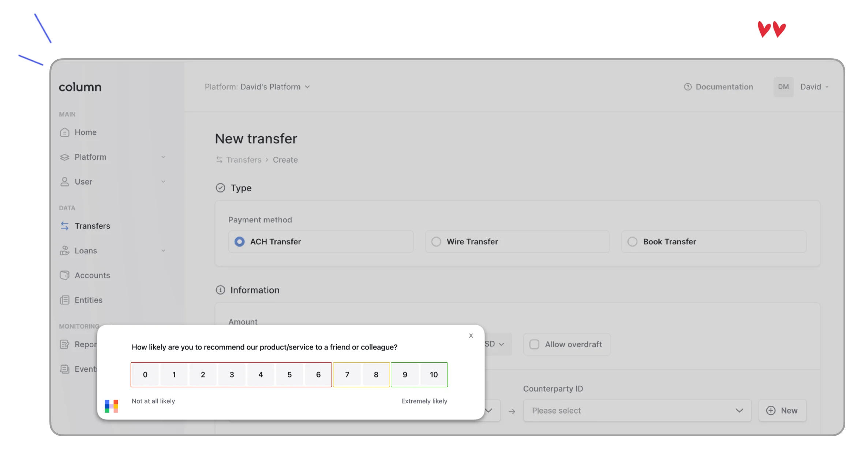Enable the Allow overdraft checkbox

(534, 344)
